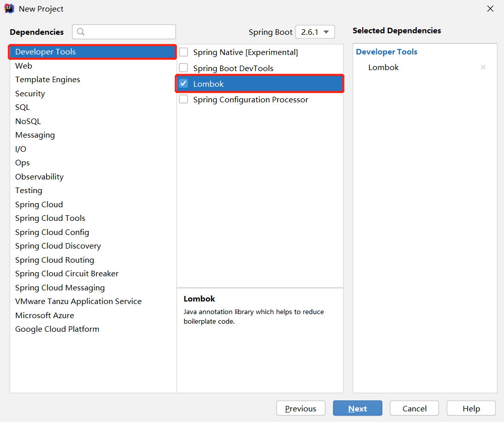Focus the dependencies search field

click(x=124, y=32)
